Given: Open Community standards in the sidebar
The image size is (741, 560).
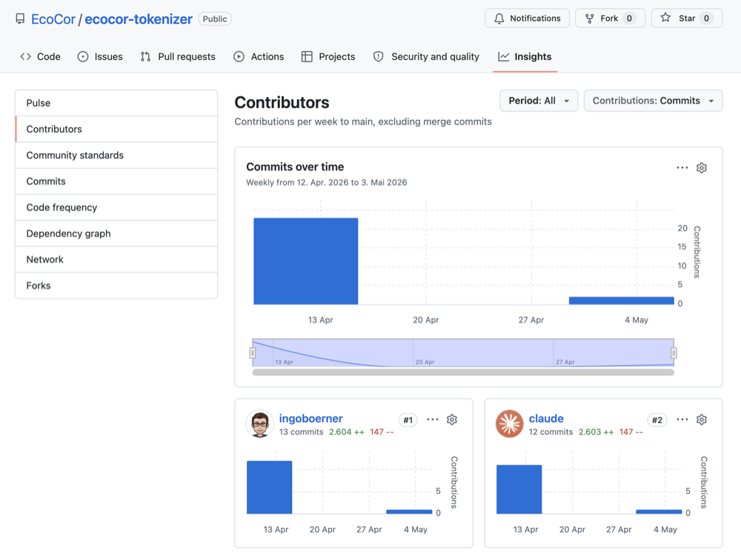Looking at the screenshot, I should [116, 155].
